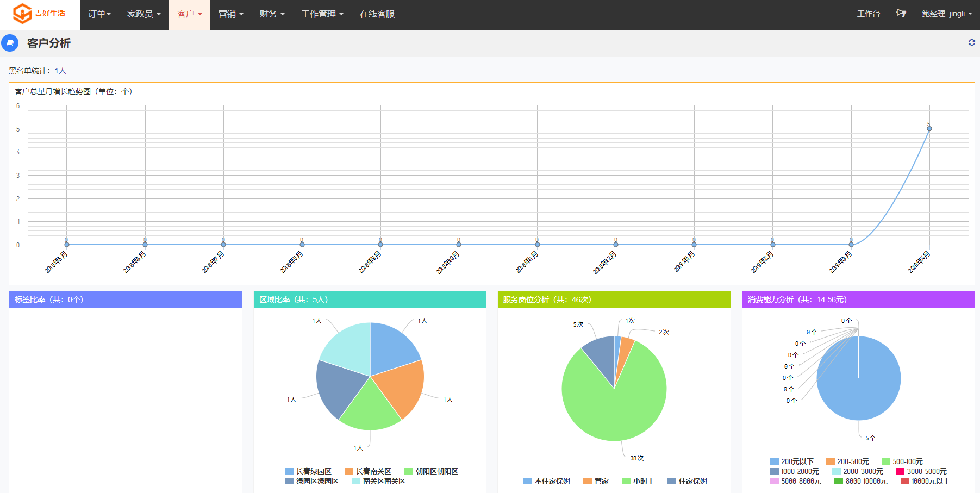Expand the 家政员 dropdown menu
The image size is (980, 493).
(144, 14)
